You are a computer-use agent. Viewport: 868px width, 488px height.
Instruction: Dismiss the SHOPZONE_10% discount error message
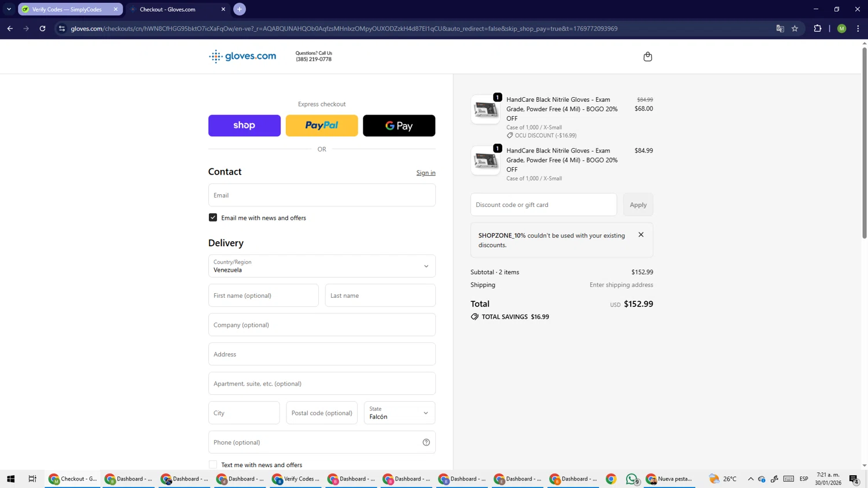coord(641,235)
